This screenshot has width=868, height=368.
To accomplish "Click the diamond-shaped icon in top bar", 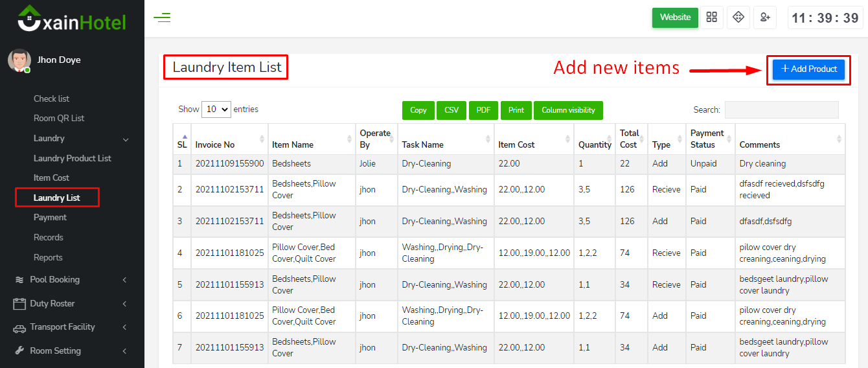I will (738, 17).
